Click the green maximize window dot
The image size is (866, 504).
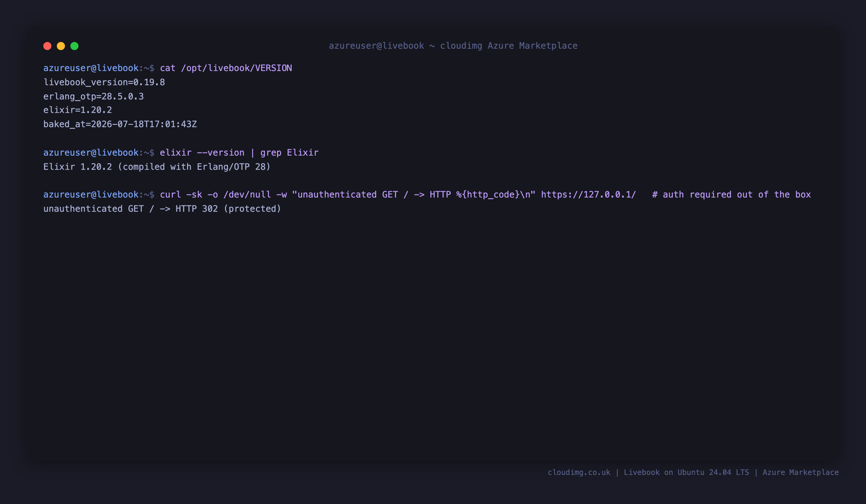pyautogui.click(x=74, y=46)
